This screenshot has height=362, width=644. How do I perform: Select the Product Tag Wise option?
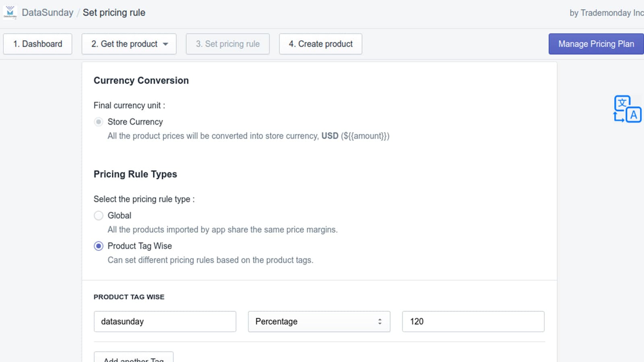point(98,246)
